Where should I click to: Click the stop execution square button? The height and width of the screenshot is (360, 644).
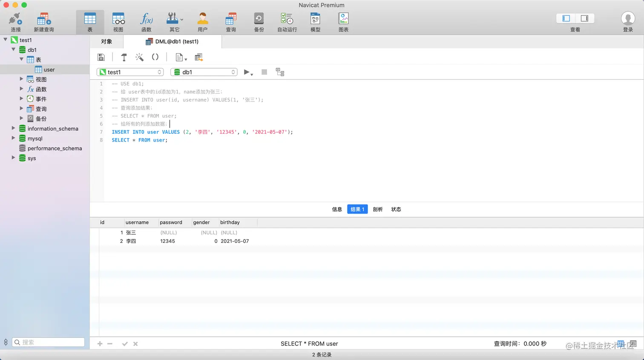tap(264, 72)
